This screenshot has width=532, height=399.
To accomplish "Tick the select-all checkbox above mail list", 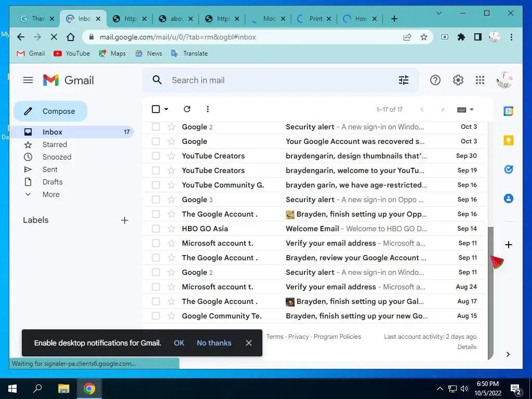I will [156, 109].
